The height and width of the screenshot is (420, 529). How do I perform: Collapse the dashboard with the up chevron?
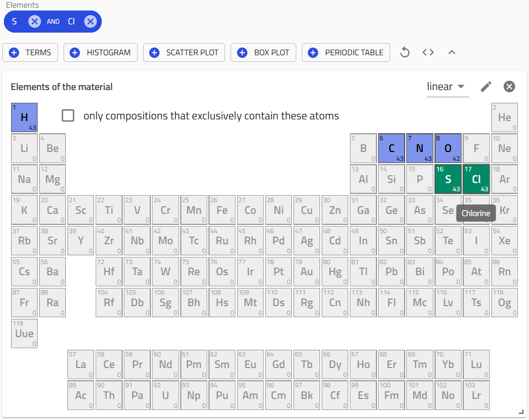452,53
